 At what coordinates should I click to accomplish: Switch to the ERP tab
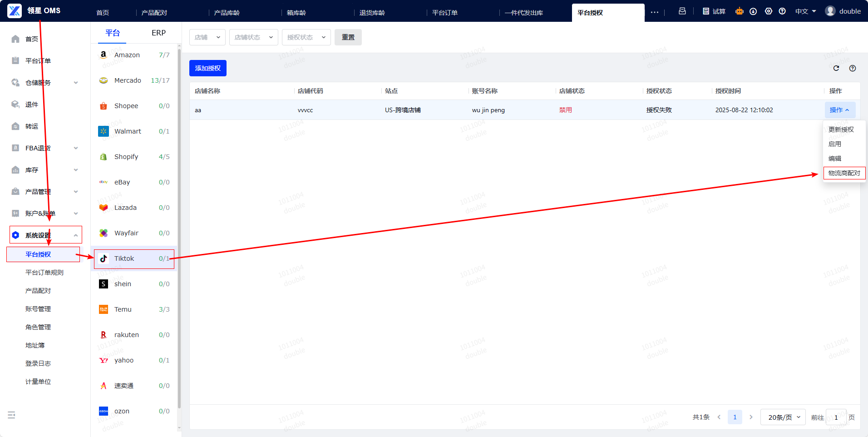pos(158,33)
